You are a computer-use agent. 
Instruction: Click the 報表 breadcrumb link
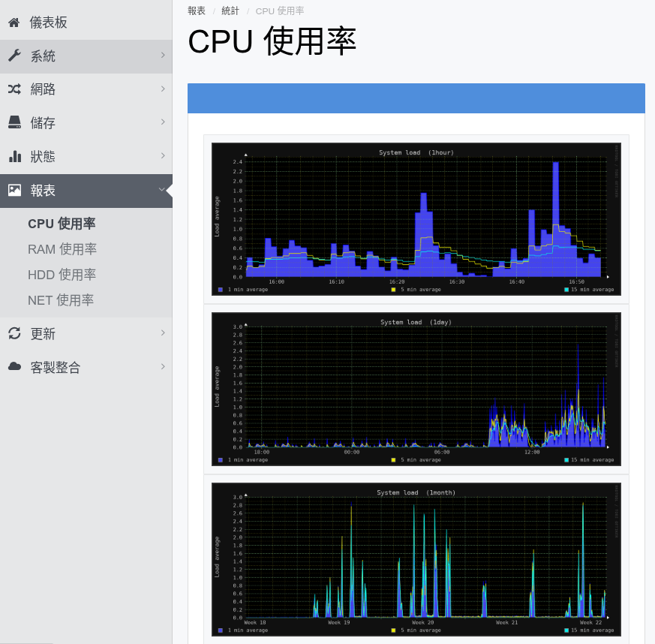point(197,11)
